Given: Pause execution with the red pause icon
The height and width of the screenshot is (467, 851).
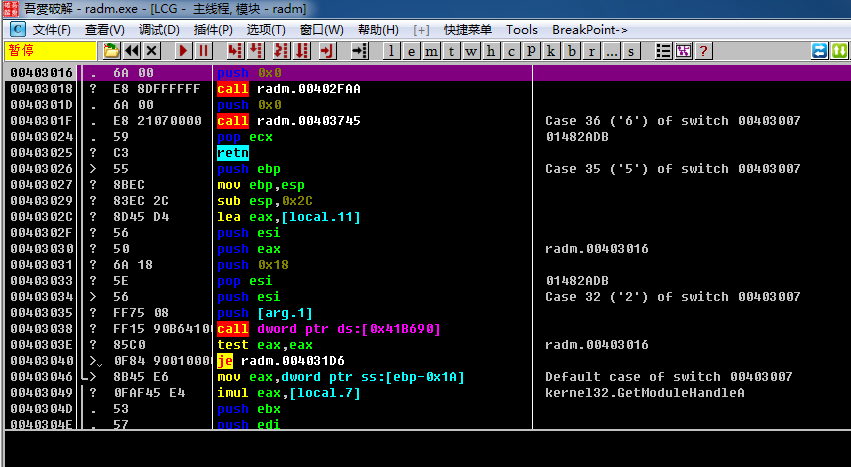Looking at the screenshot, I should pos(204,51).
